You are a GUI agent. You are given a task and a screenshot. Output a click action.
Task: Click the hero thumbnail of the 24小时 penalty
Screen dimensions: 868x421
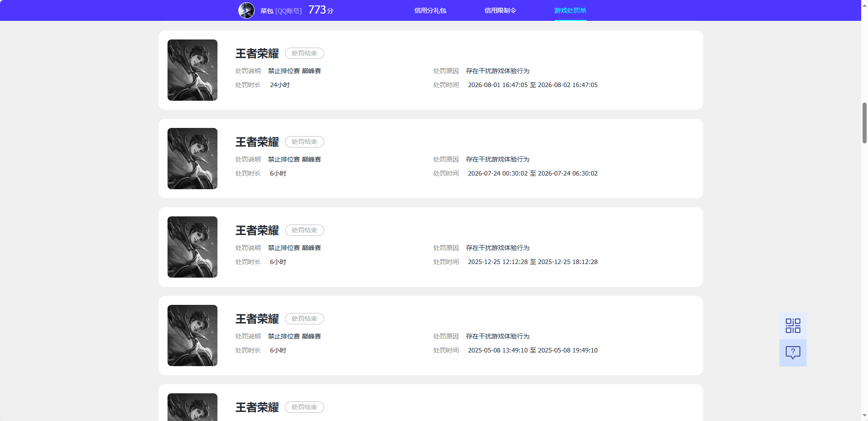pyautogui.click(x=192, y=70)
